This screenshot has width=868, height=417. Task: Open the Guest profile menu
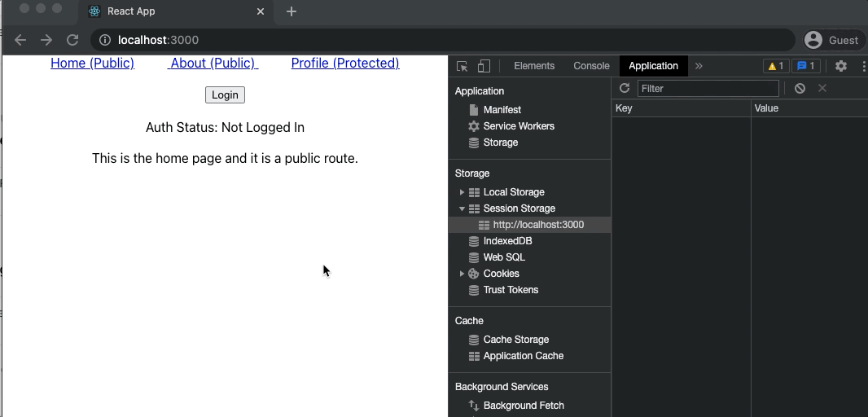click(833, 40)
